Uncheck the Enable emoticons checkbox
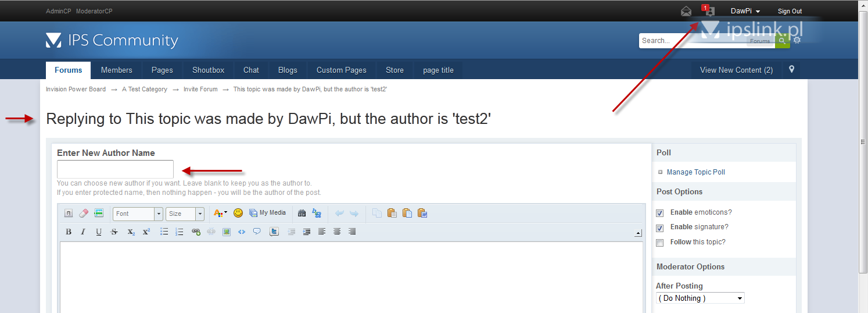 pos(659,213)
